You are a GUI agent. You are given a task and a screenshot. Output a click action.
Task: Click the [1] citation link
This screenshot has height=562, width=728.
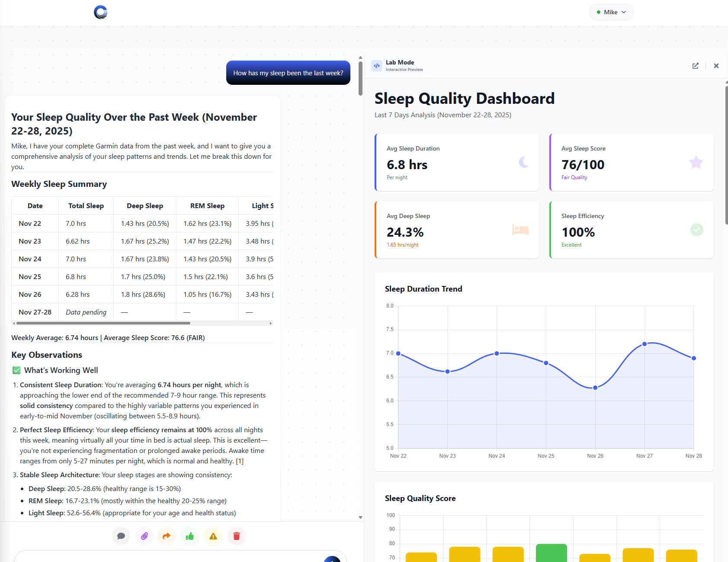click(x=240, y=461)
